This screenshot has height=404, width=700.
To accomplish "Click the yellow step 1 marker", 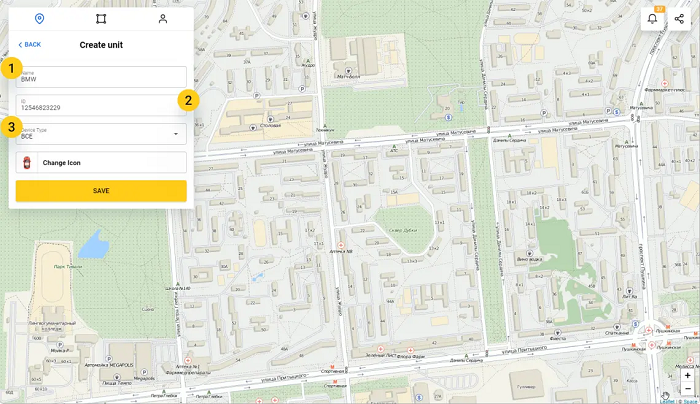I will (x=11, y=69).
